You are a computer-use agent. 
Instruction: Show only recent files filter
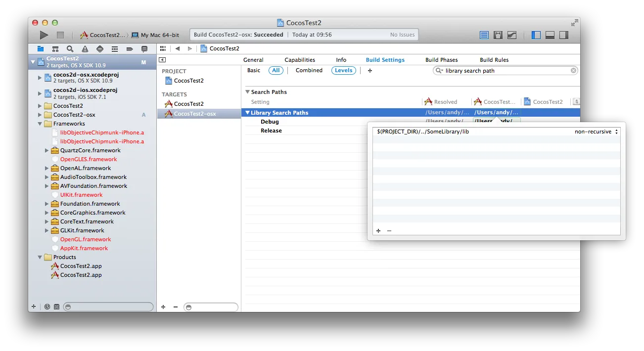47,307
